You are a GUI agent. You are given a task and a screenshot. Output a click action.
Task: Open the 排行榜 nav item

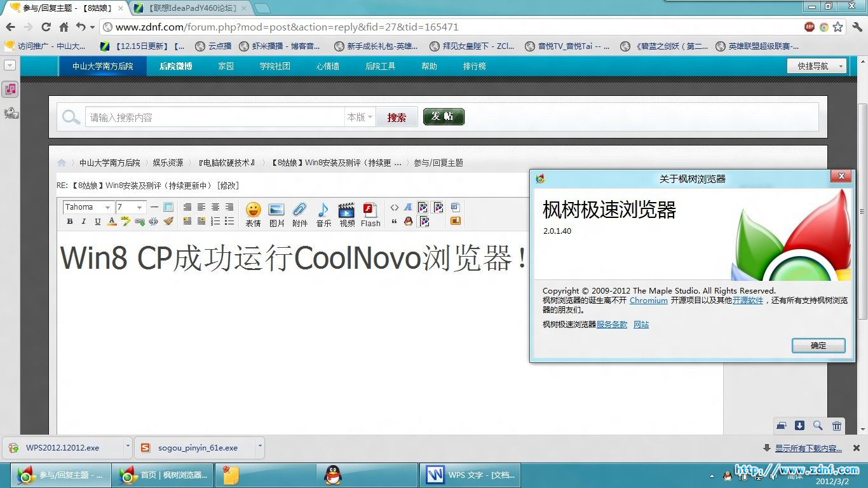475,66
